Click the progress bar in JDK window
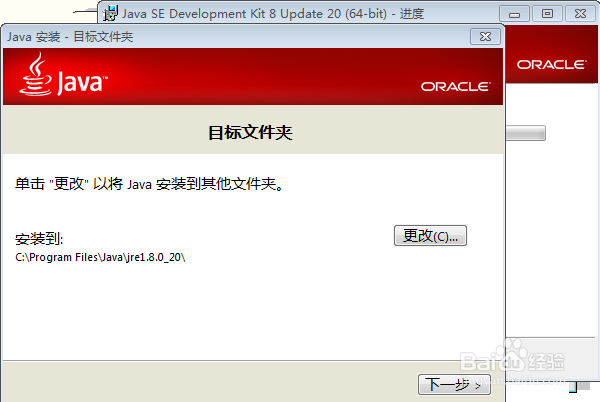Screen dimensions: 600x402 point(526,133)
